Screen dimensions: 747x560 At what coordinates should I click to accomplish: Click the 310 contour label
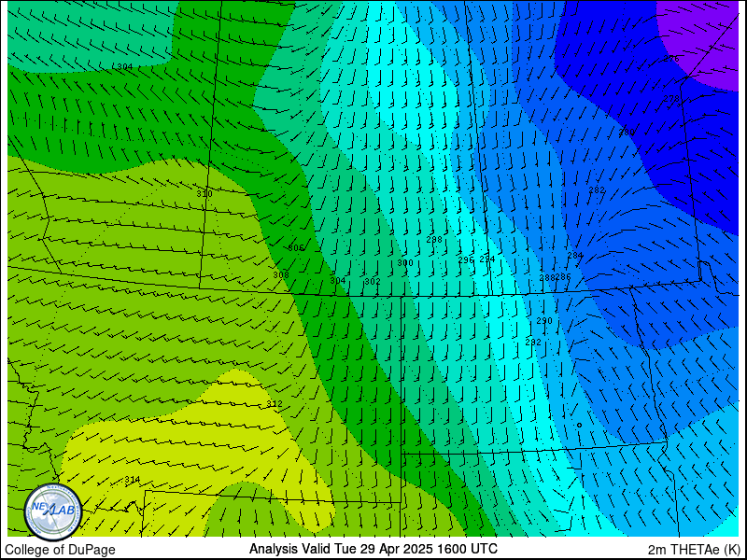(204, 194)
